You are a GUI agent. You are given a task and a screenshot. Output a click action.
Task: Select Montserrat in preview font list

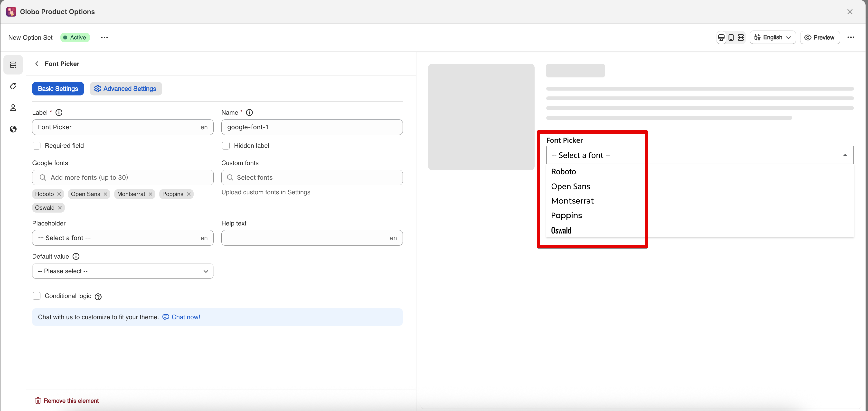click(x=572, y=201)
